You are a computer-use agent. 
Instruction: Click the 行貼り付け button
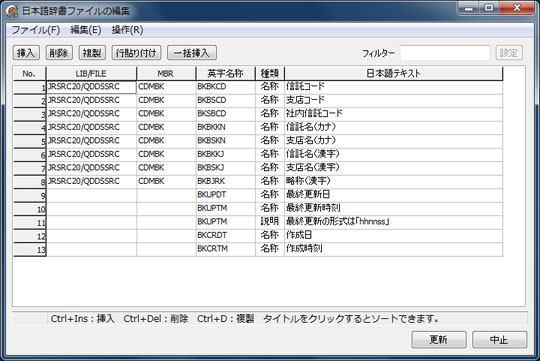click(136, 53)
